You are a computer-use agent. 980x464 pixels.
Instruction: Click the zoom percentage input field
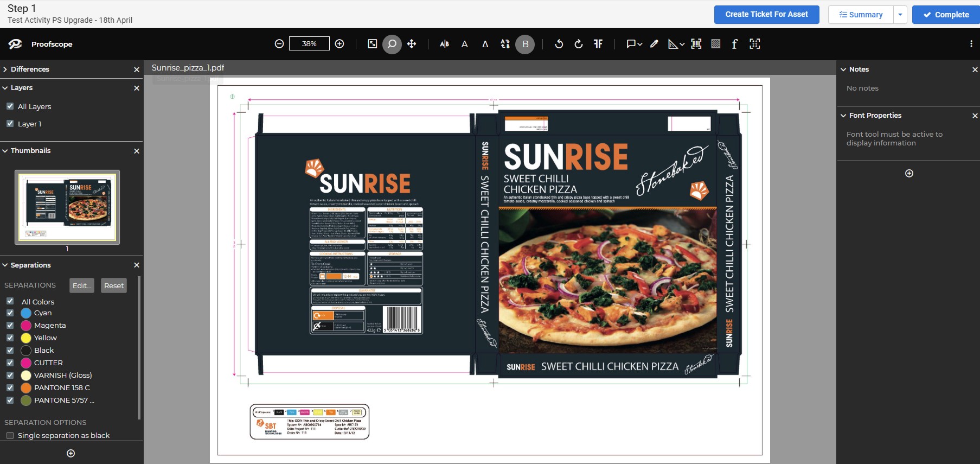[309, 43]
